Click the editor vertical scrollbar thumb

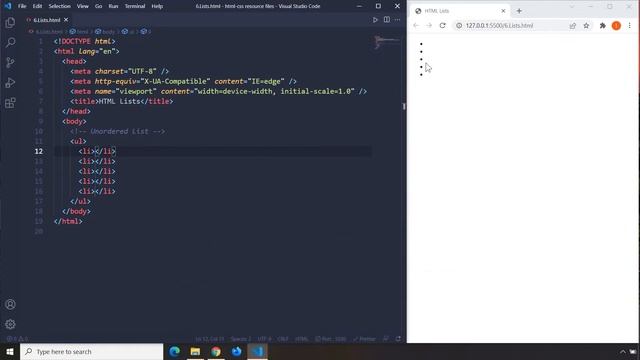coord(404,106)
